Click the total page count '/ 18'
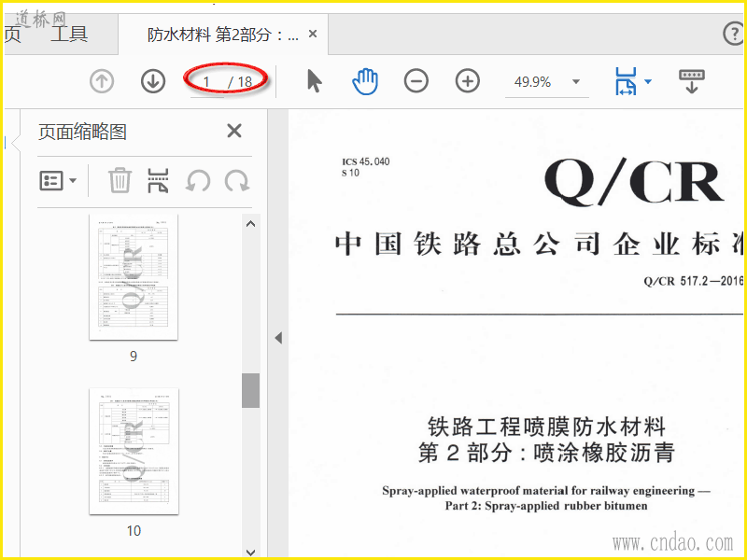The height and width of the screenshot is (560, 747). click(x=240, y=82)
